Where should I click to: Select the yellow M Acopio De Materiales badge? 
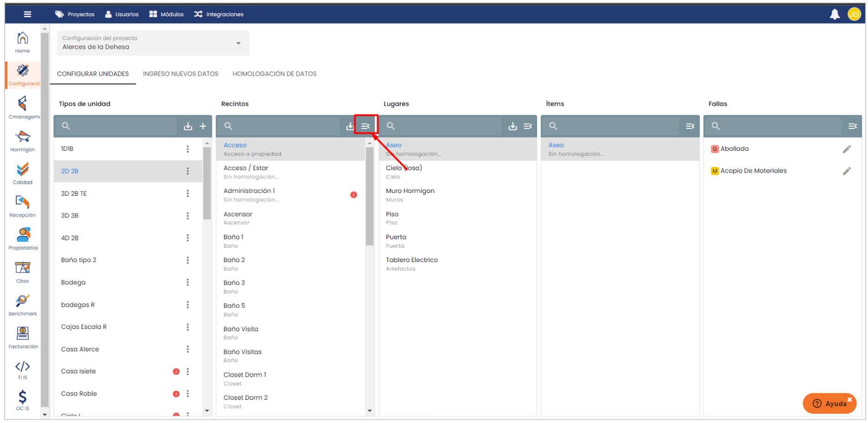(715, 171)
